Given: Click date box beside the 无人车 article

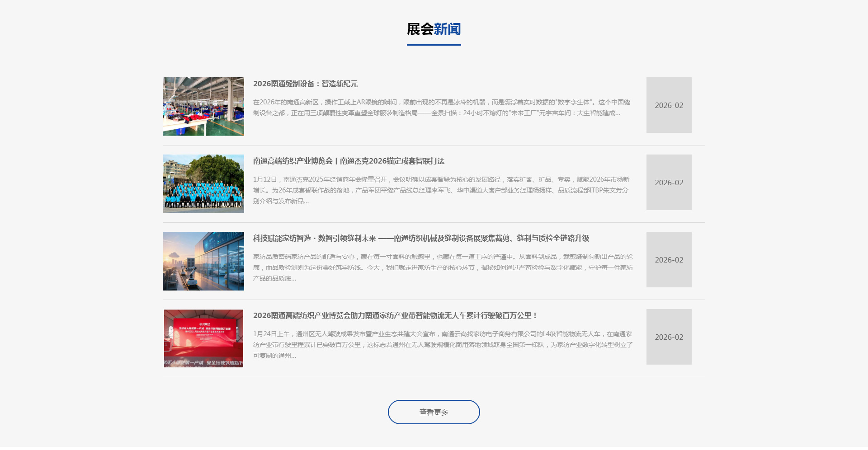Looking at the screenshot, I should [669, 337].
